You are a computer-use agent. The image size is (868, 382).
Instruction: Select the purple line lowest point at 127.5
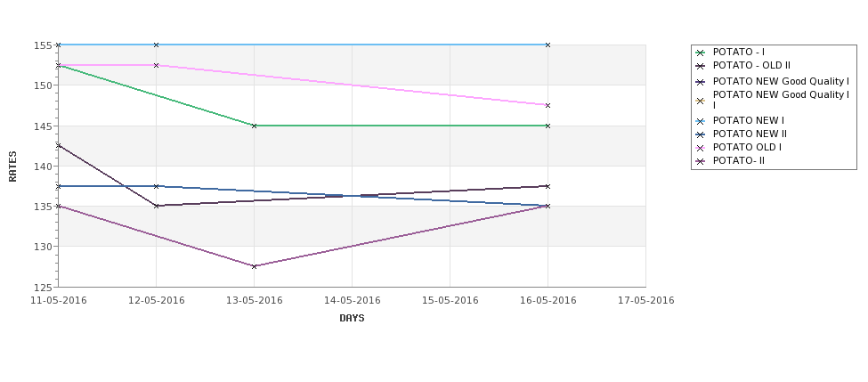254,266
